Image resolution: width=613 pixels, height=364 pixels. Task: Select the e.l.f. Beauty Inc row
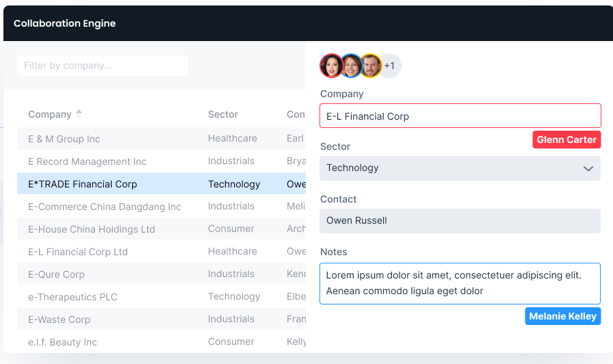point(62,342)
